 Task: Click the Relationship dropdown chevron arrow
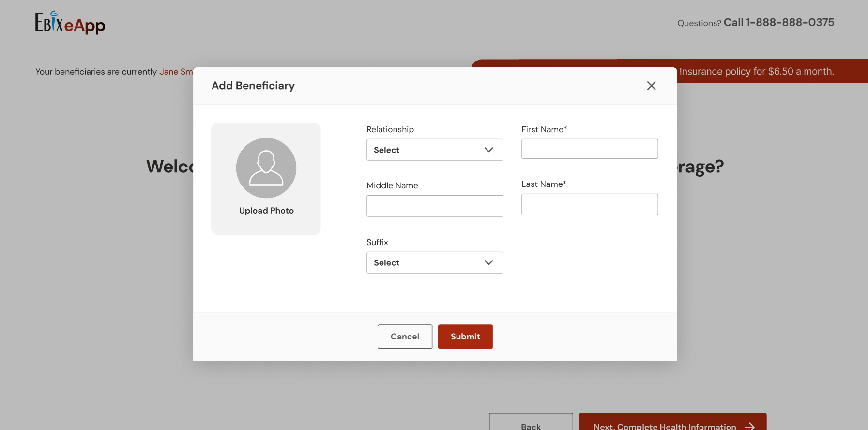tap(488, 150)
